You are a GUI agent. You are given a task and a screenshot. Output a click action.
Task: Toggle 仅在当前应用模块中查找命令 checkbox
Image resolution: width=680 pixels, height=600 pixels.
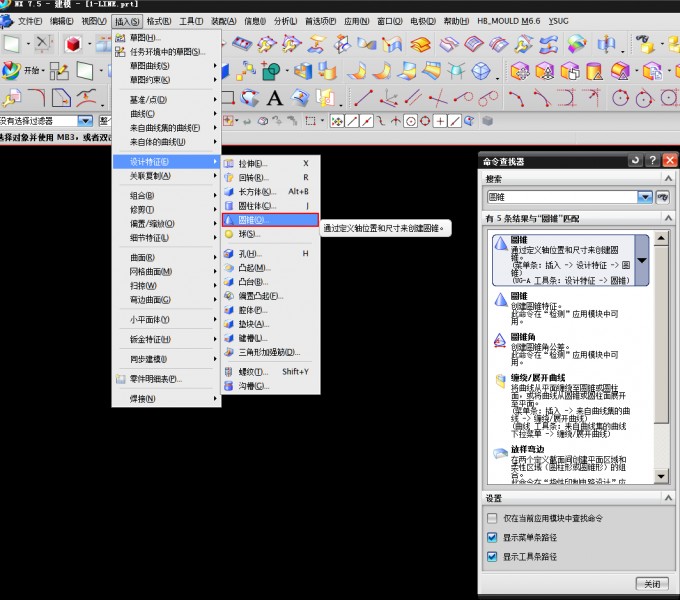pyautogui.click(x=492, y=518)
